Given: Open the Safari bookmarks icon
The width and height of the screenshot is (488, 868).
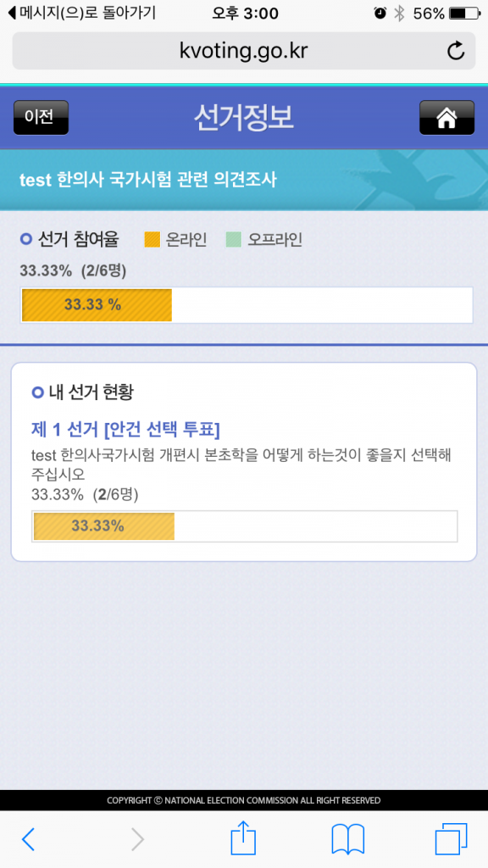Looking at the screenshot, I should [x=347, y=837].
